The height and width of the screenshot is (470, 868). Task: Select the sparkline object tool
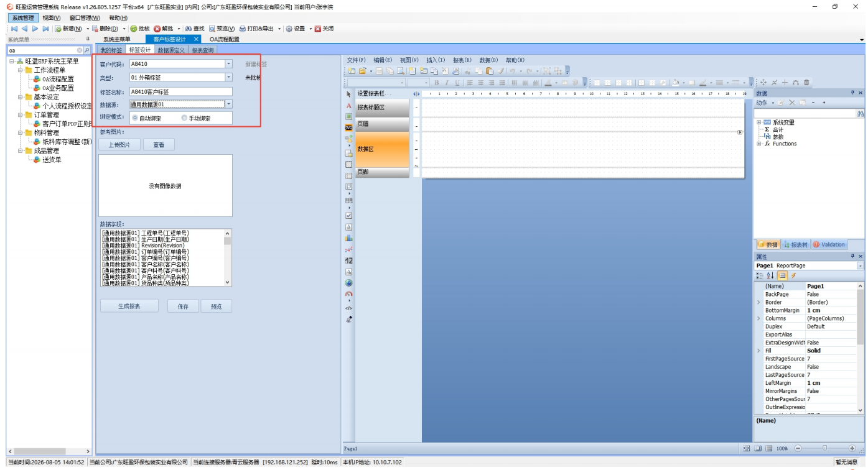pyautogui.click(x=348, y=249)
